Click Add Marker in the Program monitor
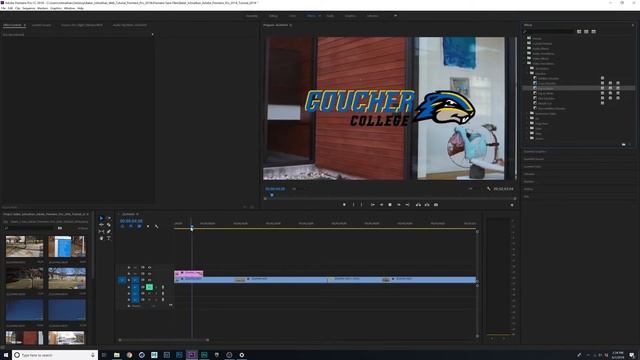 coord(344,204)
